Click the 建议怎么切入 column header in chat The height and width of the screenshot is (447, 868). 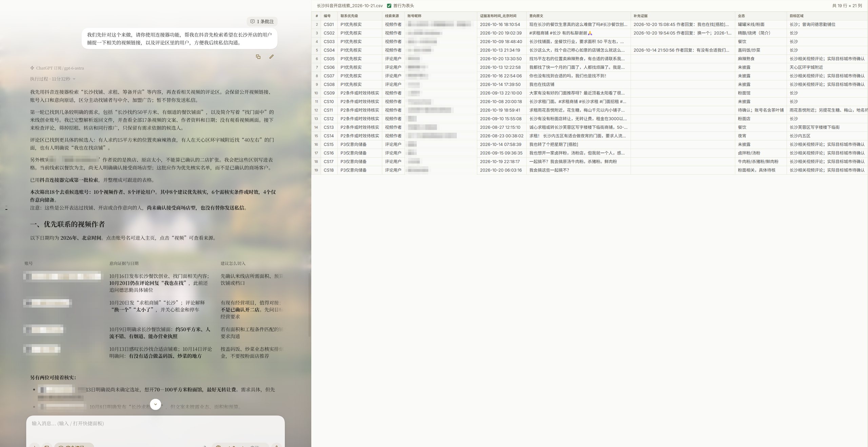[233, 263]
